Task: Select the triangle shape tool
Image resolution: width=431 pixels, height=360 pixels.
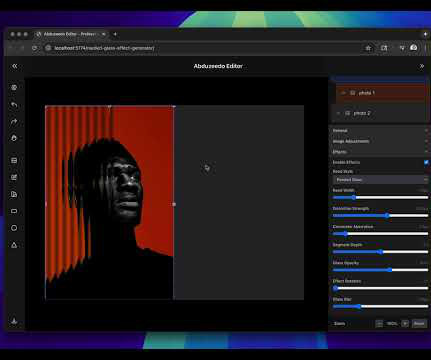Action: [x=14, y=245]
